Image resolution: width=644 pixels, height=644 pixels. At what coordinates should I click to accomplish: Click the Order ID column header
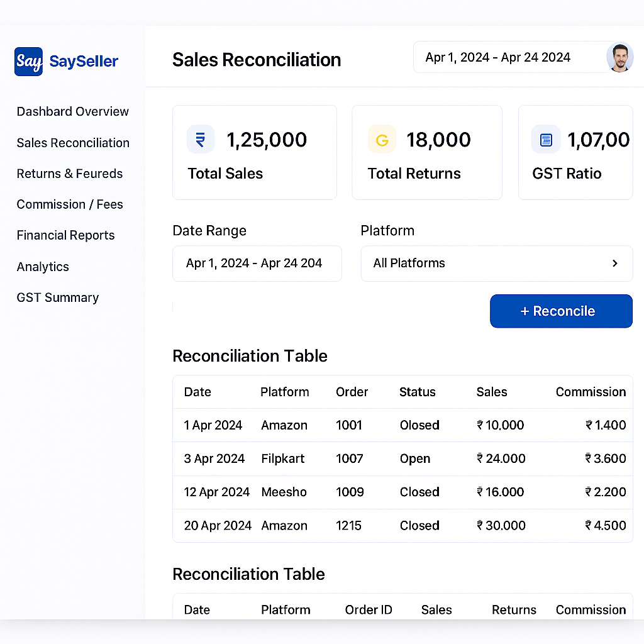coord(369,609)
